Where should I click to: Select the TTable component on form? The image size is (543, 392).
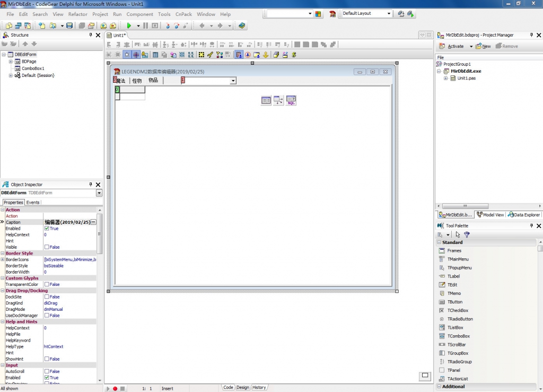[x=266, y=100]
